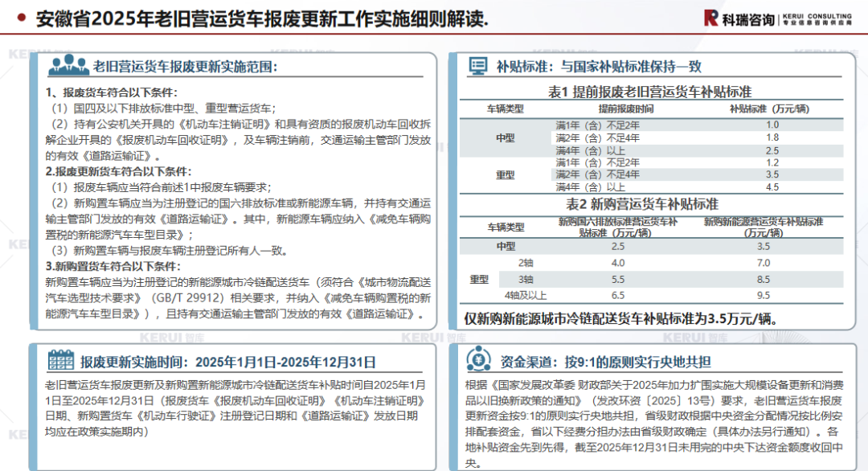868x471 pixels.
Task: Click the 2轴 row label in table 2
Action: tap(526, 263)
